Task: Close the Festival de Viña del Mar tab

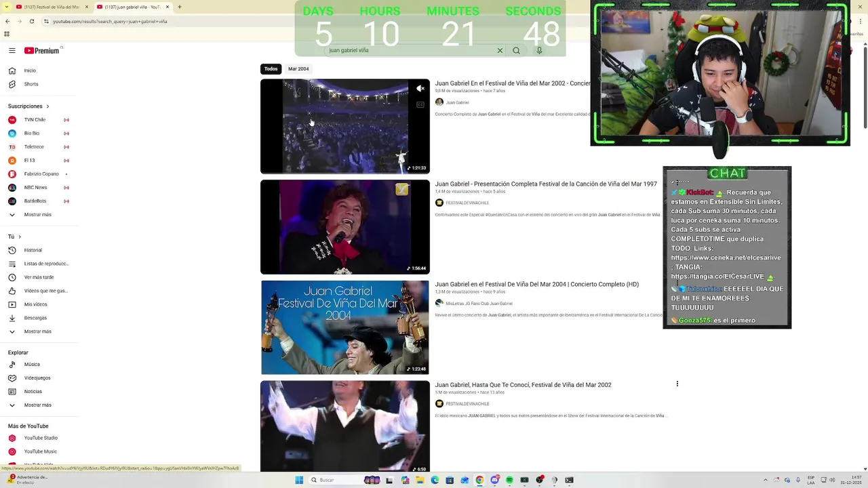Action: (x=87, y=7)
